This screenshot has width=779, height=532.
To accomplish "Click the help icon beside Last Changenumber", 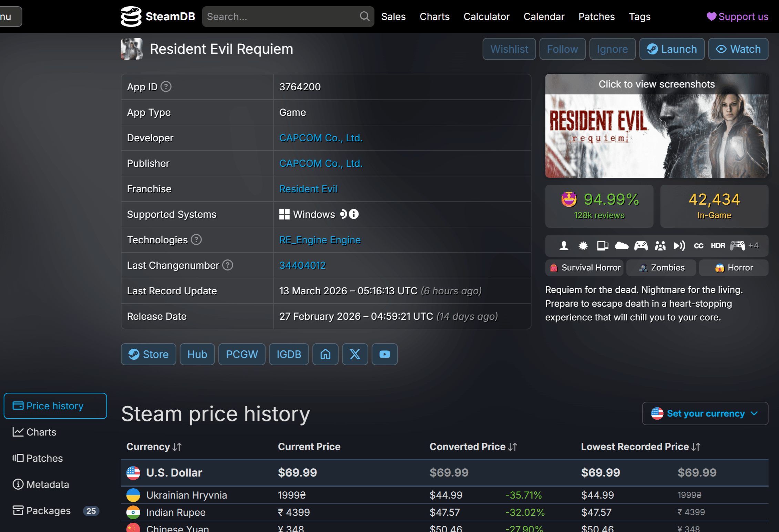I will click(228, 265).
